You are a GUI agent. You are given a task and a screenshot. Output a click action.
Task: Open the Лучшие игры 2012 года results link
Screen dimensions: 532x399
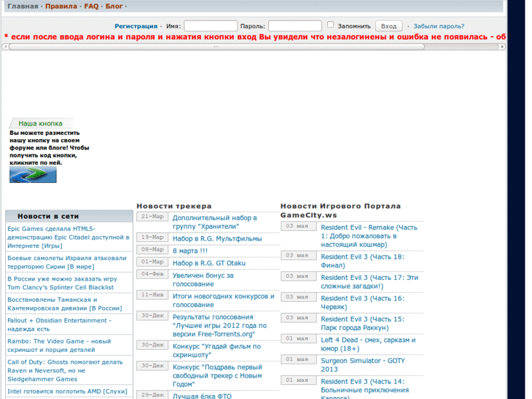[x=219, y=325]
